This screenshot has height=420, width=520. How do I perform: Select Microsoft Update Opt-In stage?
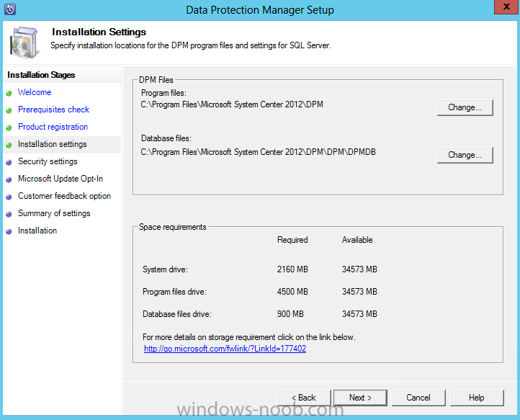point(60,179)
